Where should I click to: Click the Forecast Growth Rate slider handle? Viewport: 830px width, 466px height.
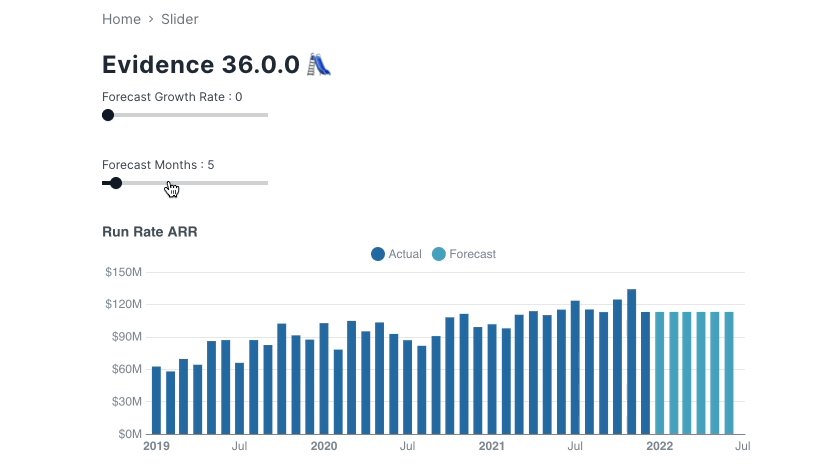[x=108, y=115]
